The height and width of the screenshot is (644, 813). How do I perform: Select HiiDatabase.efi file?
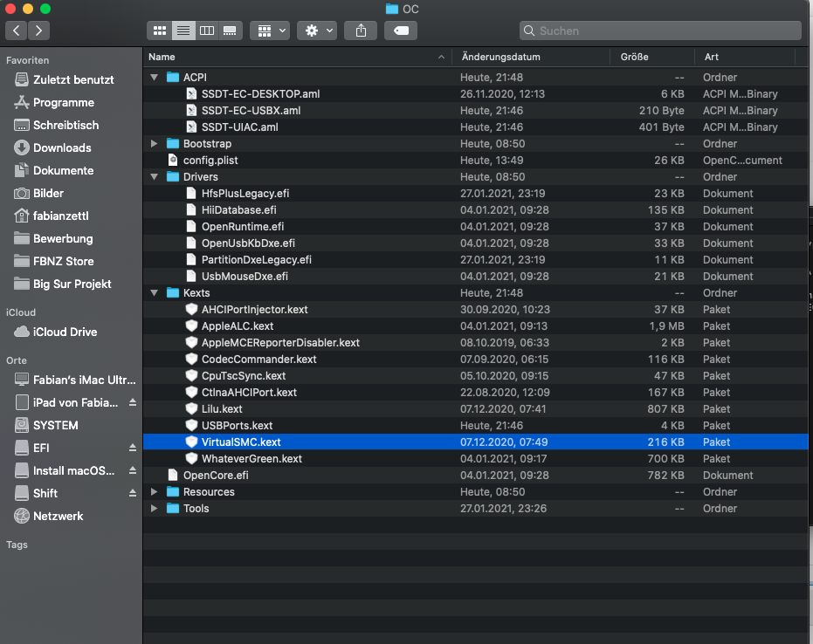pos(475,209)
